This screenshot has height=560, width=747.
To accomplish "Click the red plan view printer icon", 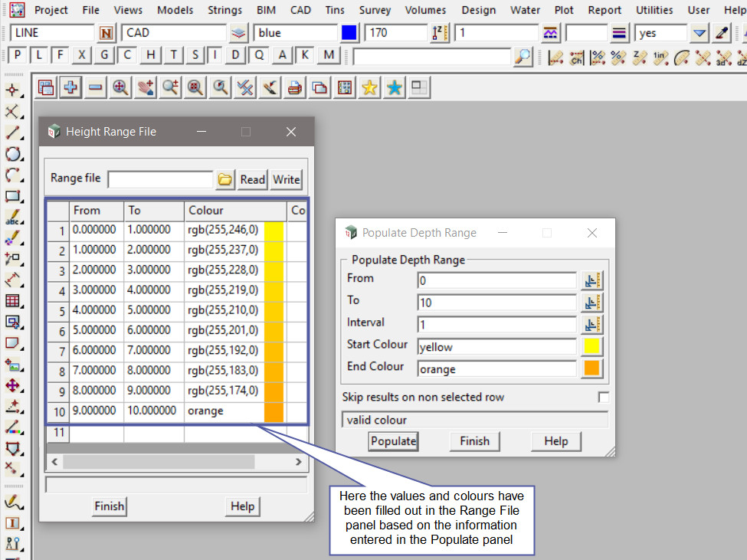I will tap(295, 88).
